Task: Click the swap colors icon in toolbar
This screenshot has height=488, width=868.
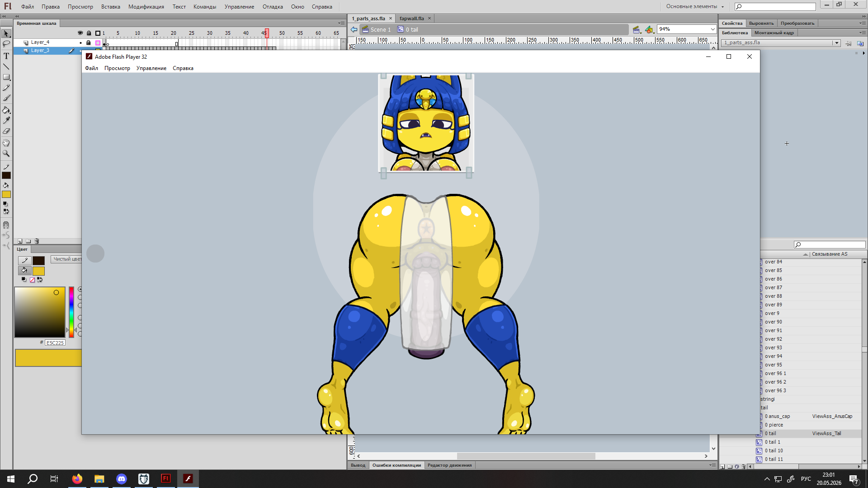Action: point(6,211)
